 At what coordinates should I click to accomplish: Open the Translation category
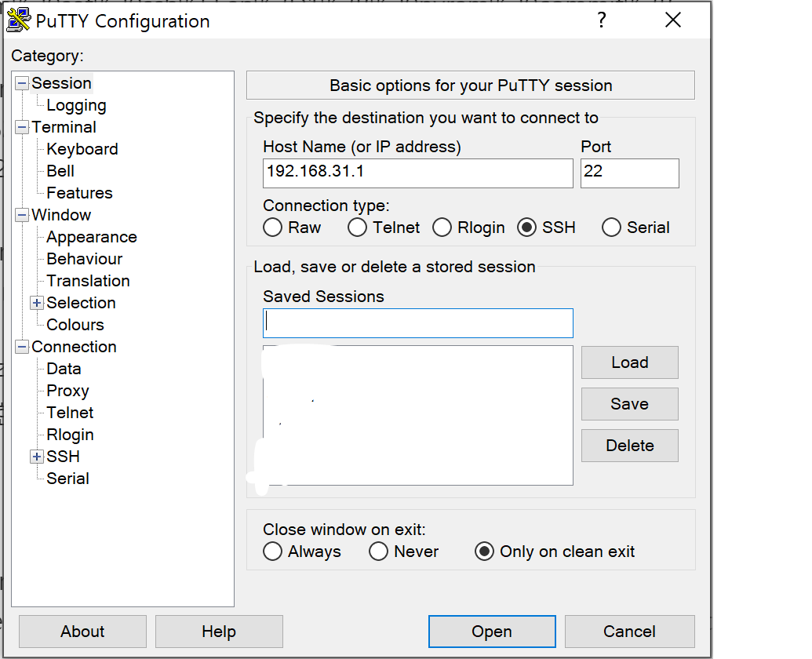(88, 281)
